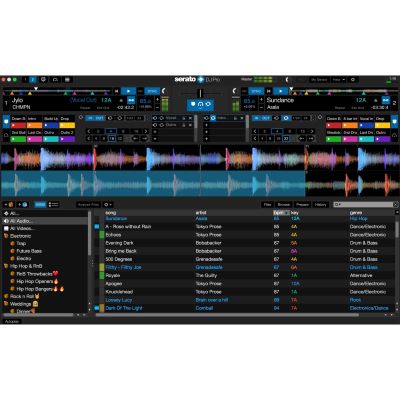This screenshot has height=400, width=400.
Task: Set deck 1 loop in/out points
Action: coord(95,118)
